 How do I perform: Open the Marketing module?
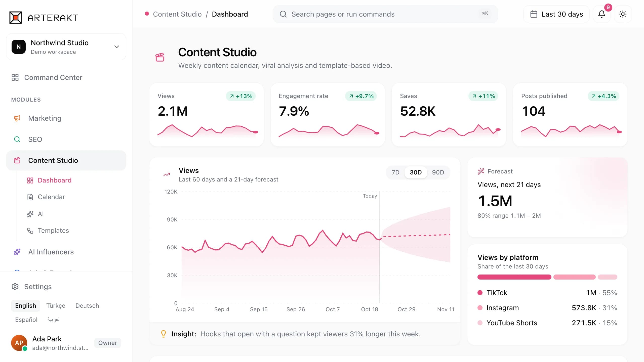[x=66, y=118]
